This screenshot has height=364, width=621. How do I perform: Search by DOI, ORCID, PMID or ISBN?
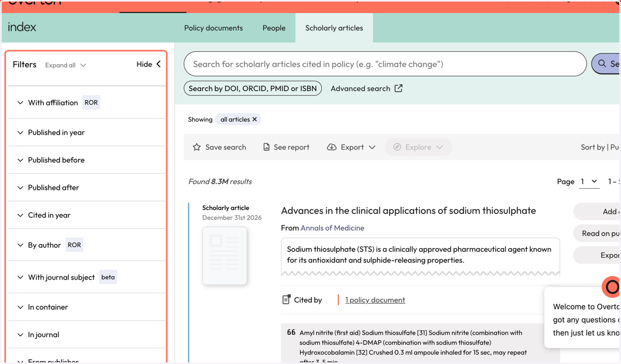pos(253,88)
